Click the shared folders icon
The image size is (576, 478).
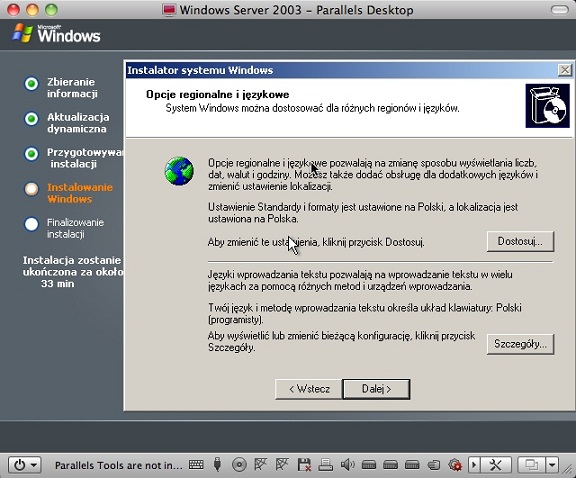coord(434,465)
